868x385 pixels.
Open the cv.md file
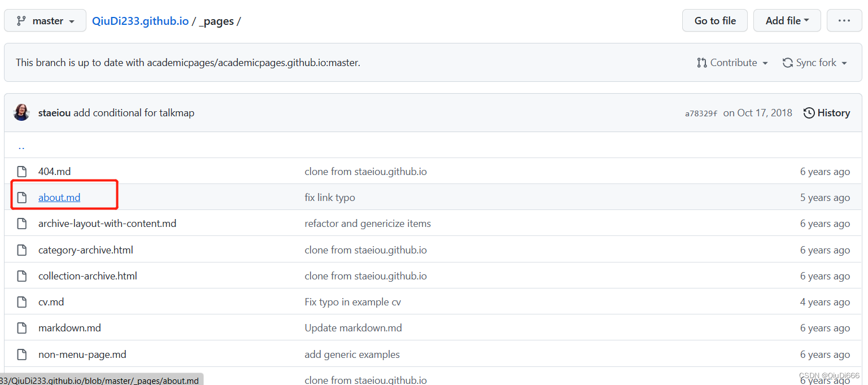[x=51, y=302]
